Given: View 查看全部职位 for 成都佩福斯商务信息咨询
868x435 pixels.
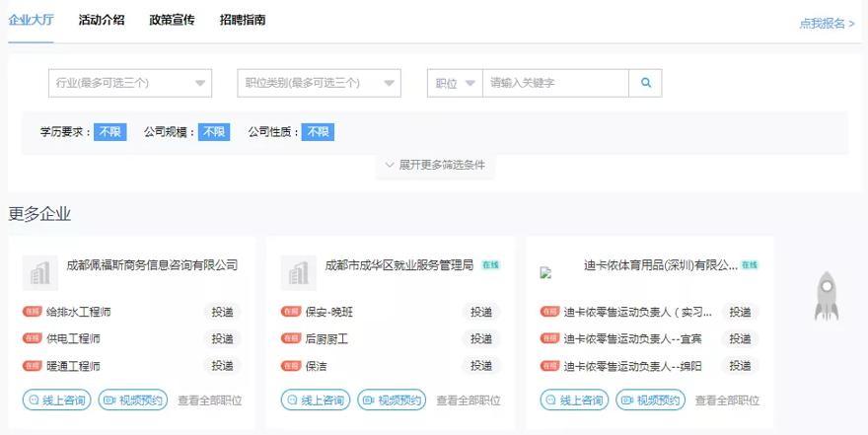Looking at the screenshot, I should point(210,400).
